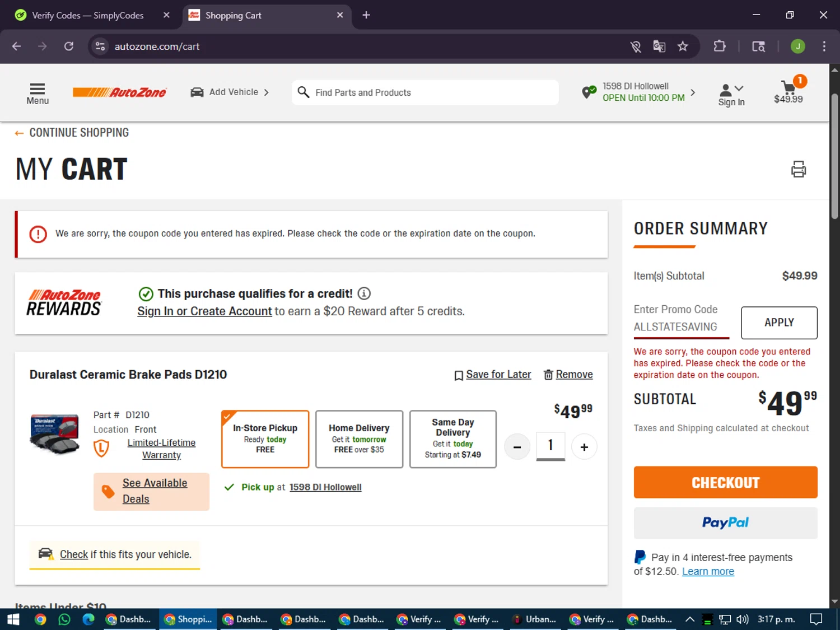Viewport: 840px width, 630px height.
Task: Open the Shoppi... taskbar window
Action: click(x=188, y=619)
